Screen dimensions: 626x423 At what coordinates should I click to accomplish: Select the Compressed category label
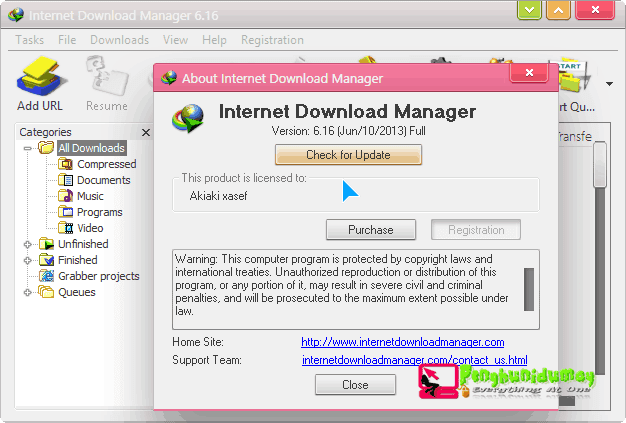point(107,164)
